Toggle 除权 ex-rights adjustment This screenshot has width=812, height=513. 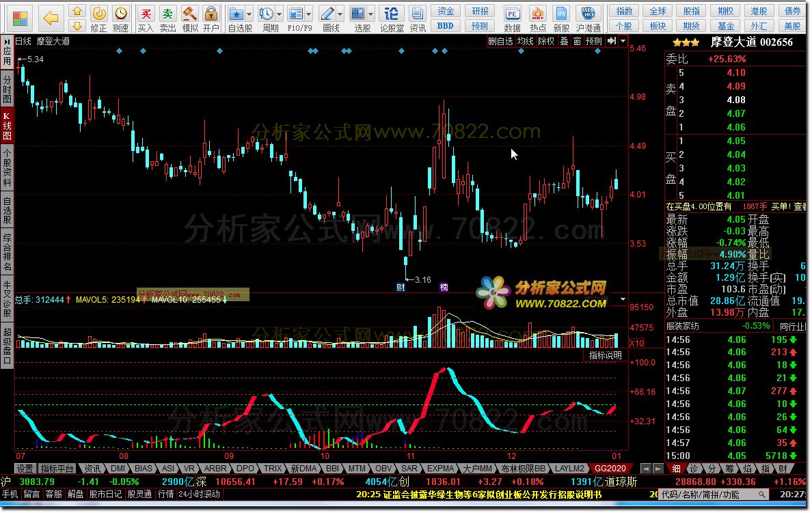[x=546, y=42]
